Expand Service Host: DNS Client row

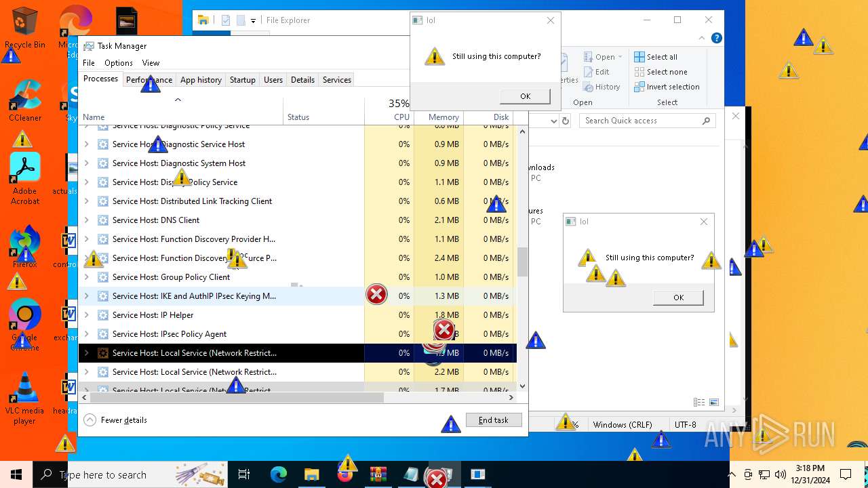coord(86,220)
